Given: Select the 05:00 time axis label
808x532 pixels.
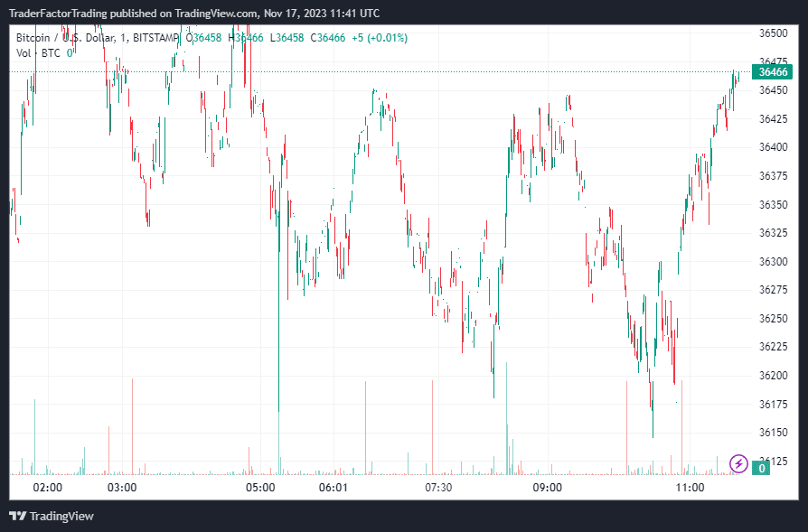Looking at the screenshot, I should coord(260,488).
